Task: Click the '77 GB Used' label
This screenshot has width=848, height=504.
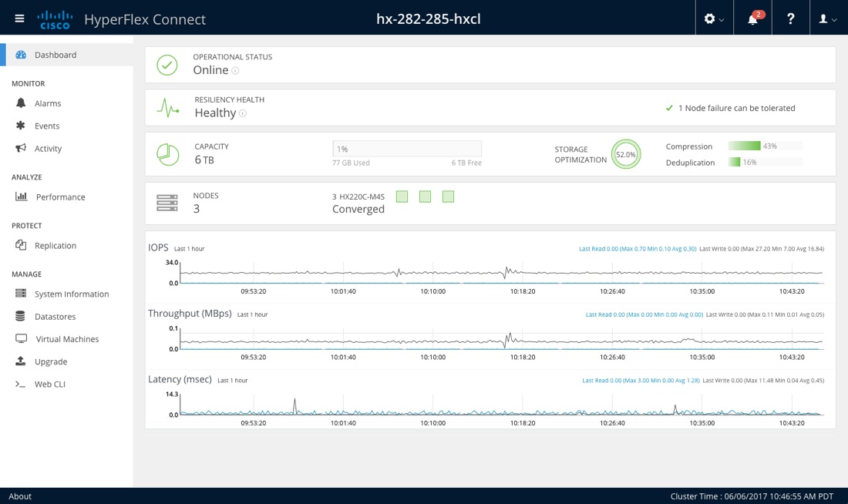Action: coord(351,163)
